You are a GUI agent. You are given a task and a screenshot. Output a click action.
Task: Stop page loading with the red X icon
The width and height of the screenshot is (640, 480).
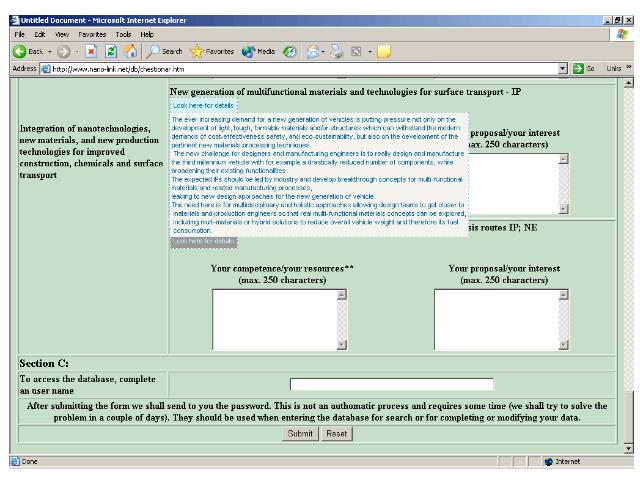(x=91, y=51)
